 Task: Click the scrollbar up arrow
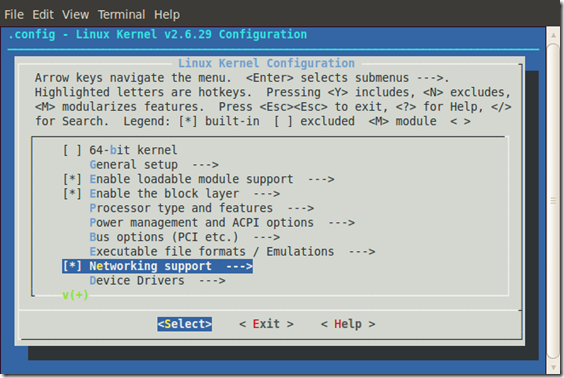tap(553, 35)
